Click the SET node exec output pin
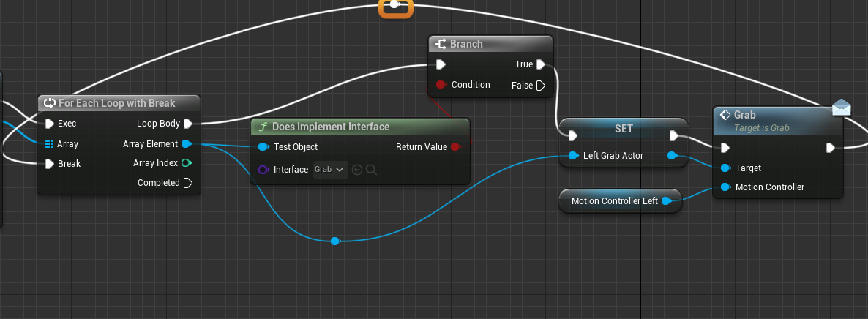 pyautogui.click(x=674, y=135)
